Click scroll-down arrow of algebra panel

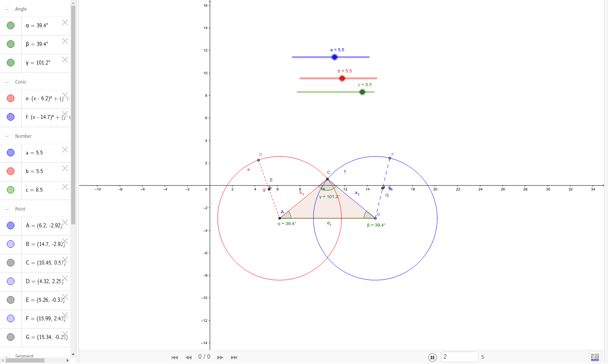click(x=73, y=355)
